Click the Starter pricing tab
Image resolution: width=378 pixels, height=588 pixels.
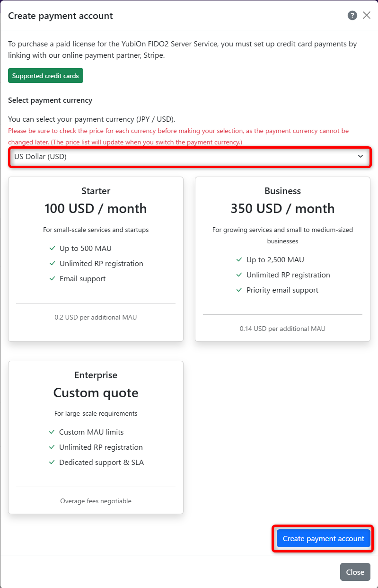coord(96,191)
